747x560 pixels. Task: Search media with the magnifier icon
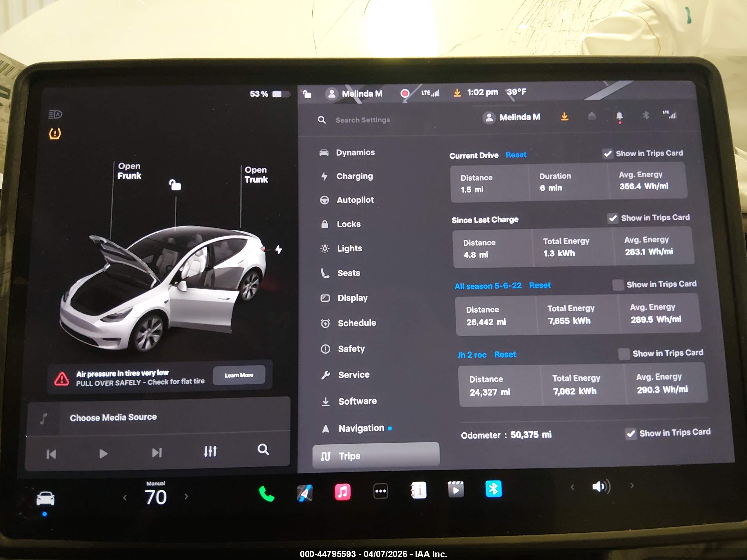[x=263, y=450]
